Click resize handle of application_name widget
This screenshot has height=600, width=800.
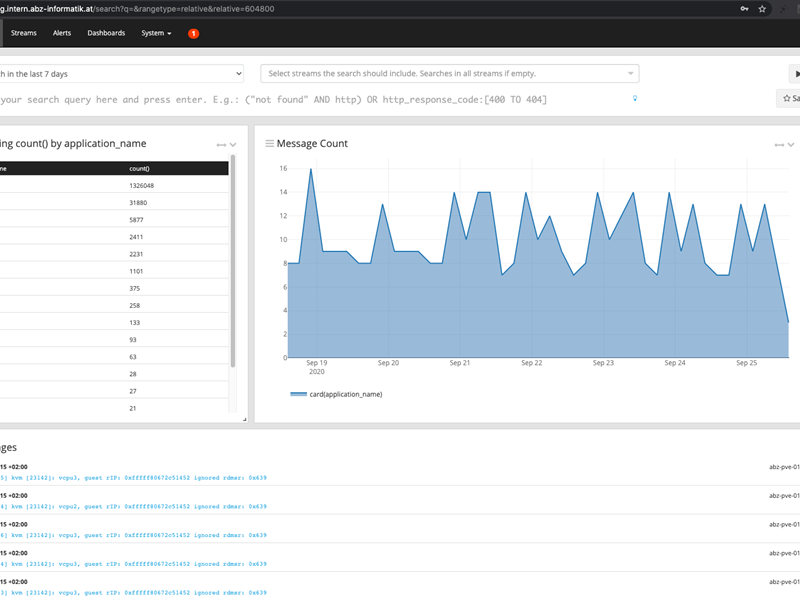pyautogui.click(x=243, y=419)
